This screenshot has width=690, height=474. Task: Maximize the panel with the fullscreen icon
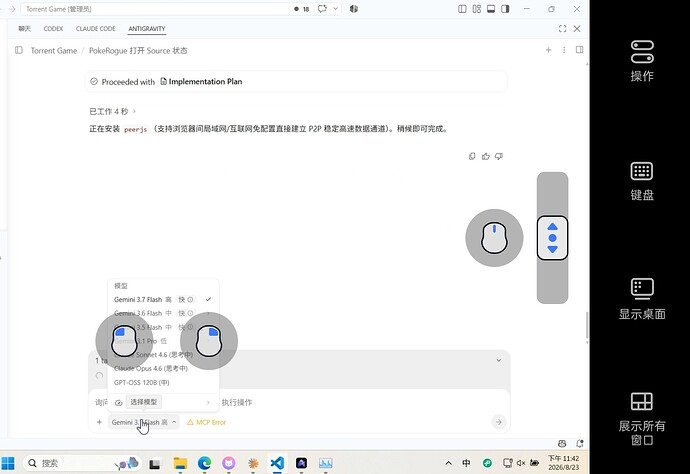pos(562,29)
